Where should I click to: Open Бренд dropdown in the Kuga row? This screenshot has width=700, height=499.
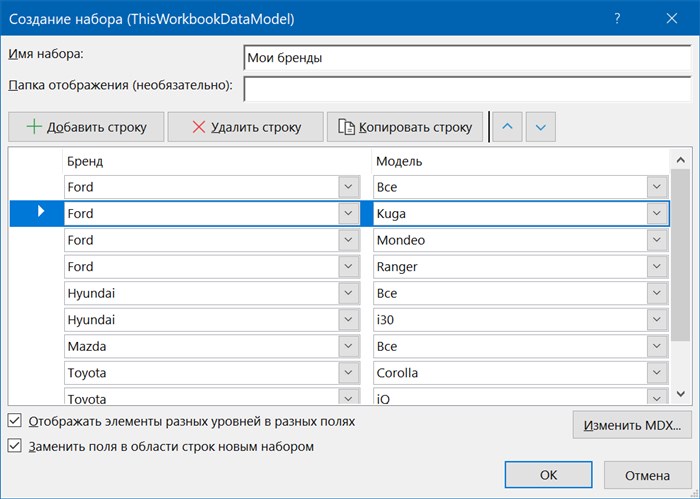point(349,213)
